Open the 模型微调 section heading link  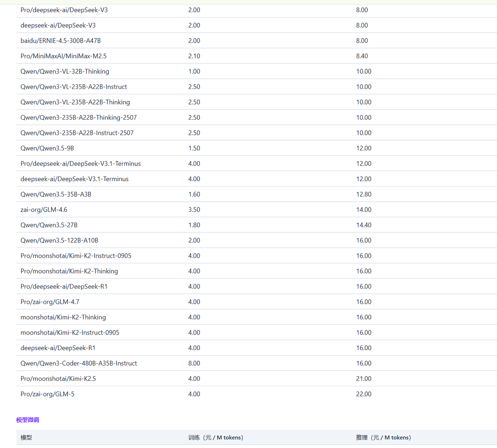click(28, 420)
